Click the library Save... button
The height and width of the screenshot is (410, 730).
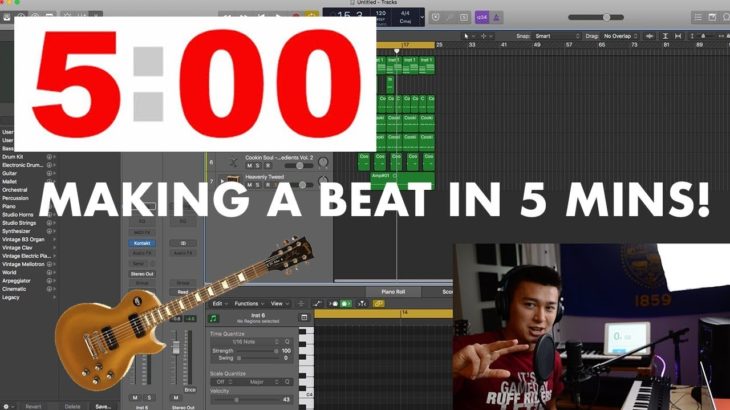(x=103, y=406)
